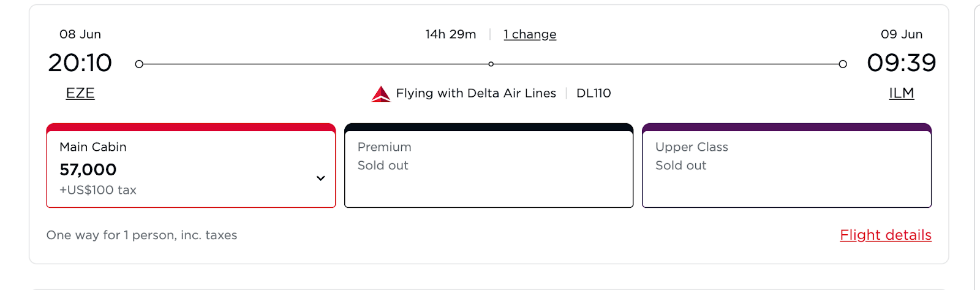The height and width of the screenshot is (290, 980).
Task: Click the 14h 29m flight duration
Action: [x=451, y=34]
